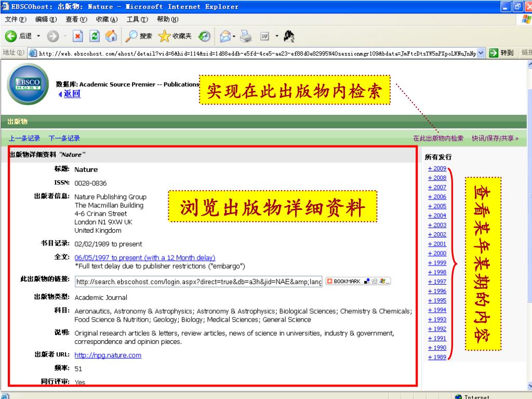
Task: Open the address bar URL dropdown
Action: click(481, 53)
